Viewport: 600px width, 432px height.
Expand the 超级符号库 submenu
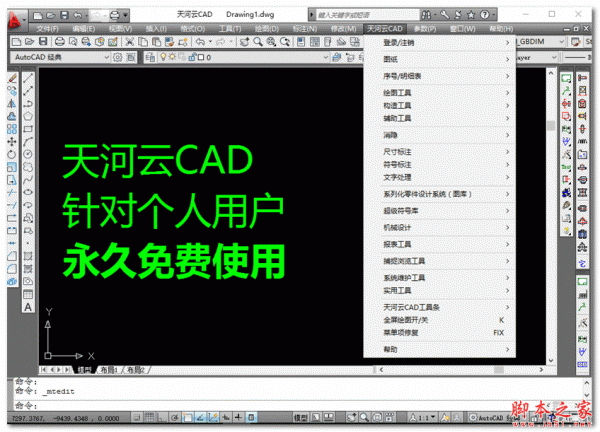coord(439,211)
